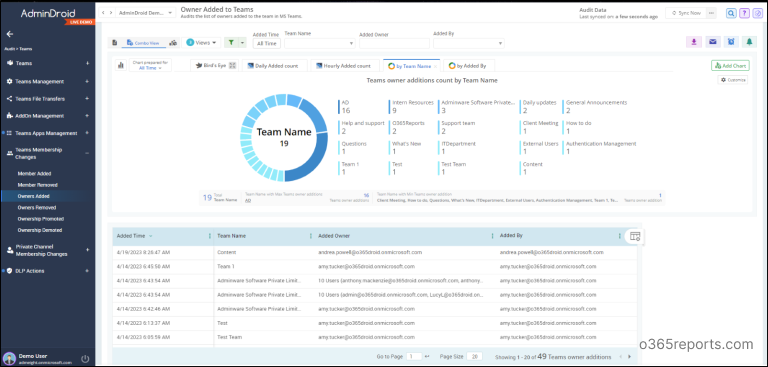Go to previous page of results
Viewport: 768px width, 367px height.
(621, 357)
